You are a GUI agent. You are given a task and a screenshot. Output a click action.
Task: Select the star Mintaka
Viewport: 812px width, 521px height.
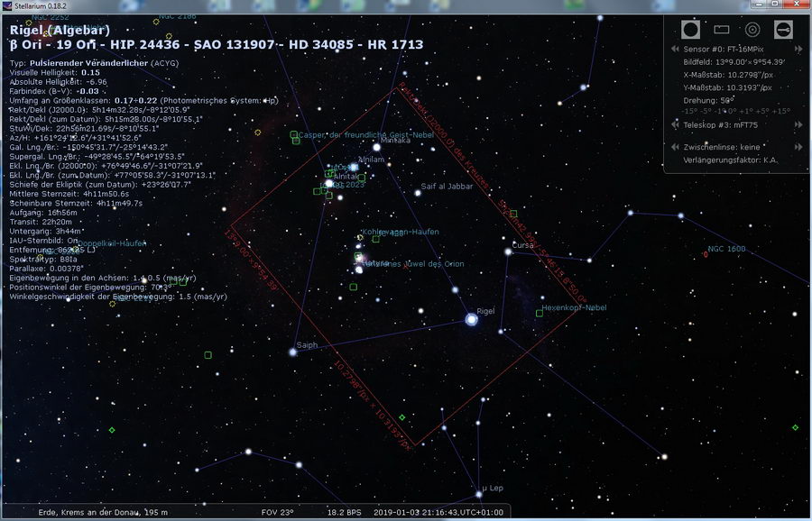point(376,147)
